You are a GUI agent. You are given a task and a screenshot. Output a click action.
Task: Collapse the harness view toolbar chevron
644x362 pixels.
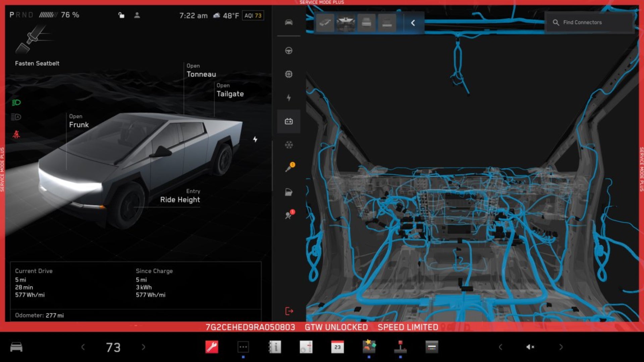click(x=413, y=23)
